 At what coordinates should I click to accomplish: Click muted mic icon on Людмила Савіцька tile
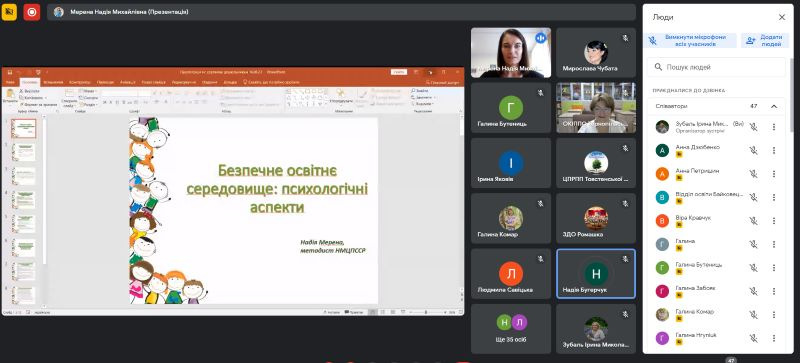tap(540, 259)
